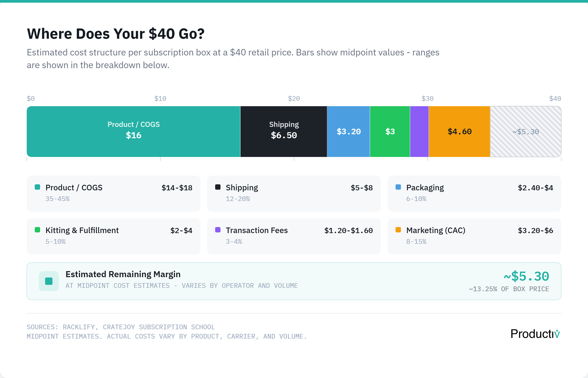Image resolution: width=588 pixels, height=378 pixels.
Task: Click the "Where Does Your $40 Go?" heading
Action: point(116,34)
